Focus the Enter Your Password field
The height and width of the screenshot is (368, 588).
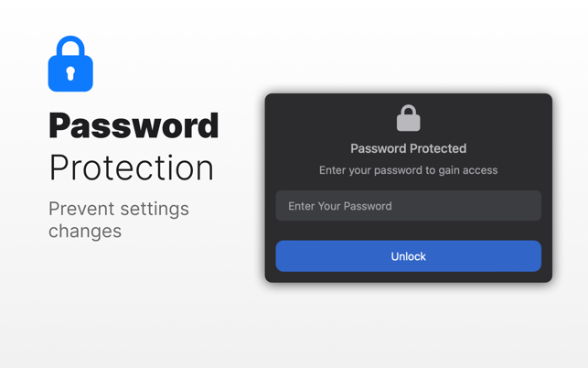(x=409, y=206)
